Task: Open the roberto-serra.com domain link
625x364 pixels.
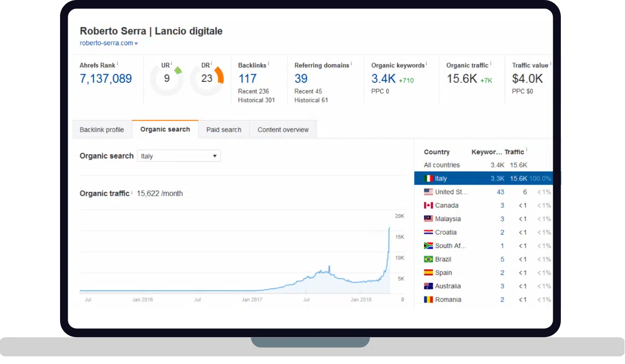Action: pyautogui.click(x=106, y=43)
